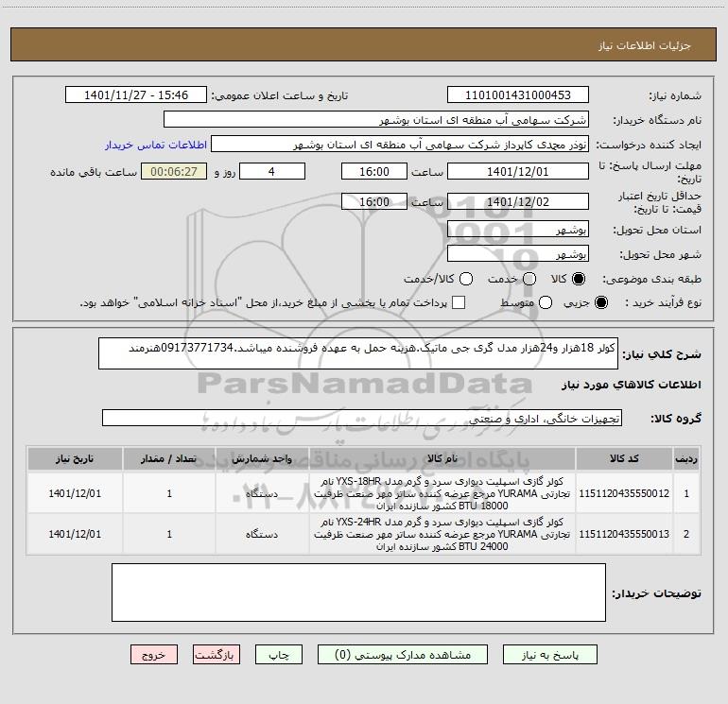Click response deadline date 1401/12/01 field
This screenshot has width=728, height=704.
click(518, 171)
